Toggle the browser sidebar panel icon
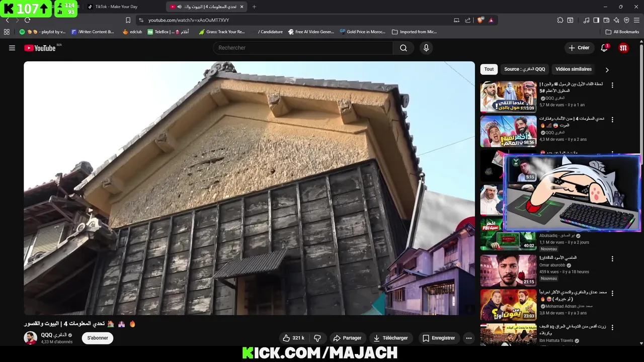Viewport: 644px width, 362px height. click(596, 20)
